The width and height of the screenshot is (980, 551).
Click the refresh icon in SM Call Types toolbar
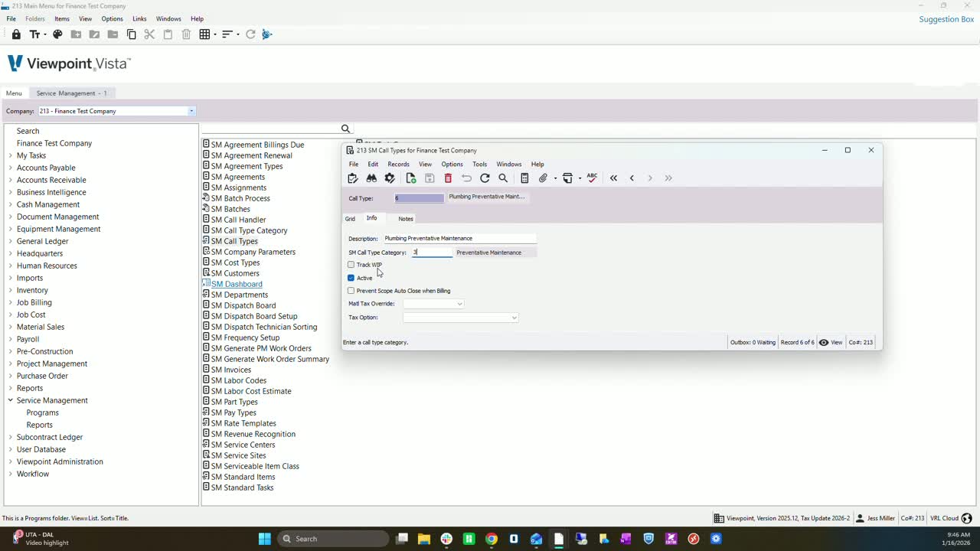tap(485, 178)
